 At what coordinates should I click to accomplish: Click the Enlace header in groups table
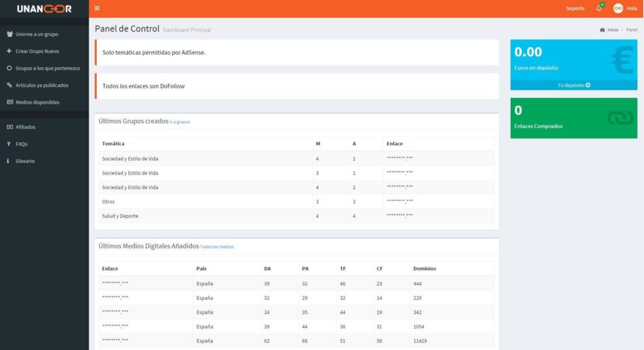pos(395,144)
